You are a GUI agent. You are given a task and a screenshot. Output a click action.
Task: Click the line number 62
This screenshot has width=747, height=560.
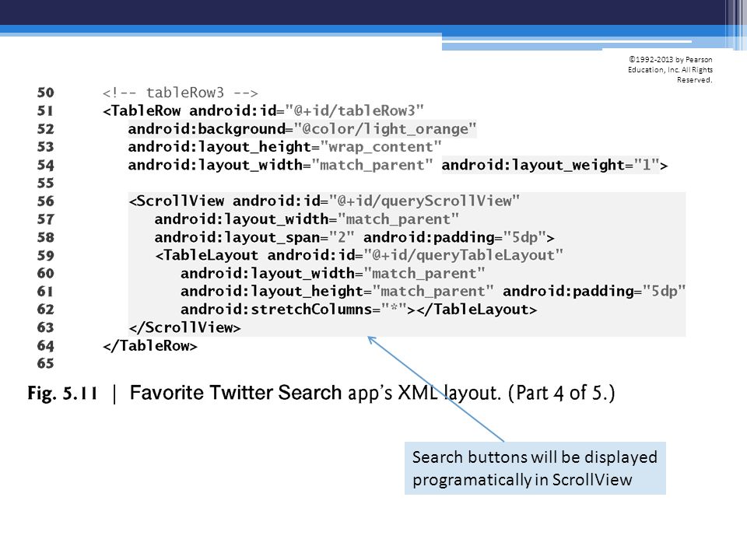(x=46, y=310)
